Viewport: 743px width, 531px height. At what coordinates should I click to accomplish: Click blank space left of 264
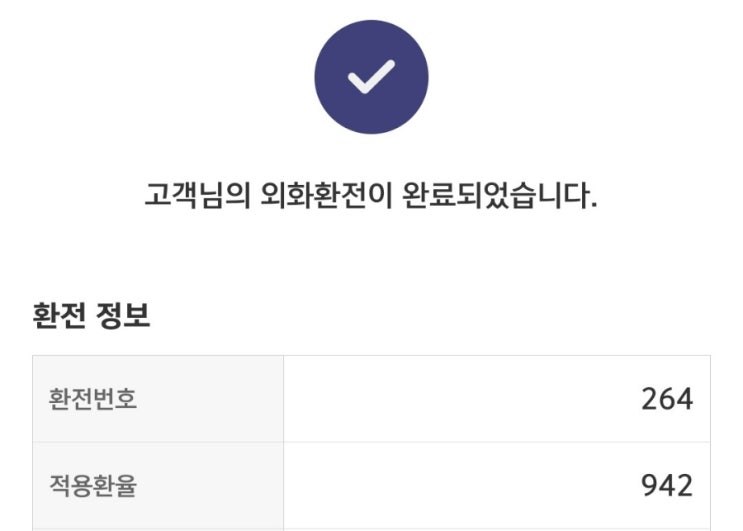pyautogui.click(x=450, y=399)
